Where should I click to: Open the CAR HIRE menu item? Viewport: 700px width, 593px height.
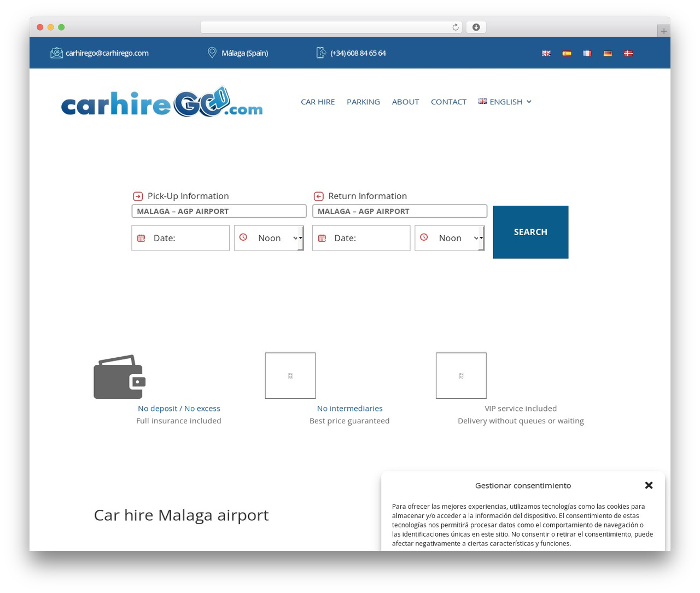318,102
